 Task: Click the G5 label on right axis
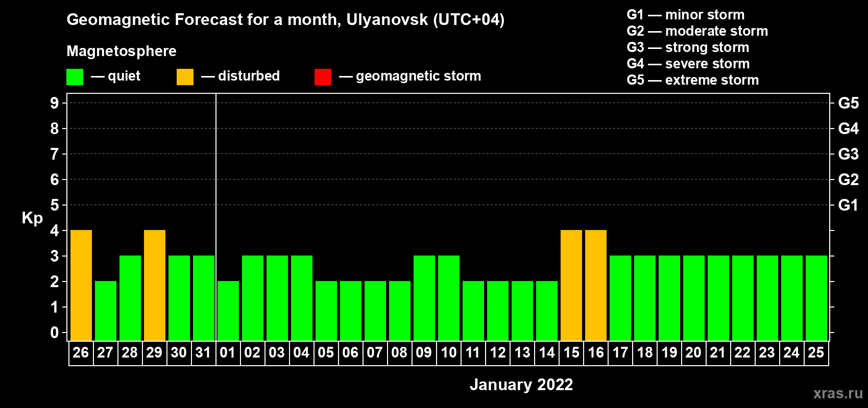848,103
